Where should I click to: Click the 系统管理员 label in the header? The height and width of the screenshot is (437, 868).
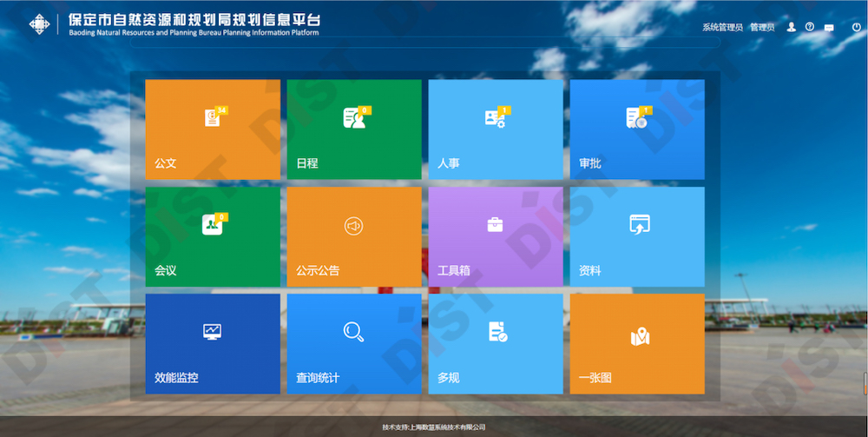[x=722, y=28]
